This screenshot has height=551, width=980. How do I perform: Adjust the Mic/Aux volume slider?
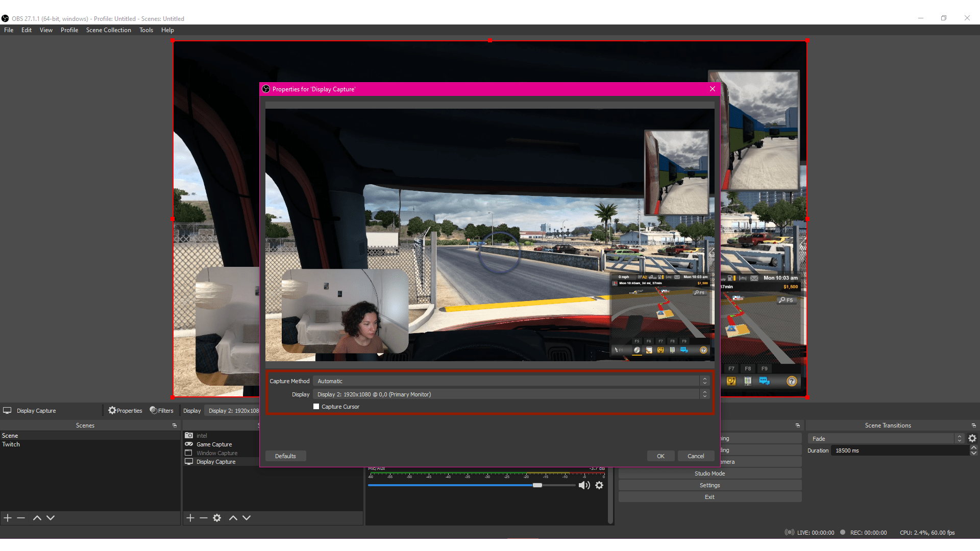[x=537, y=485]
